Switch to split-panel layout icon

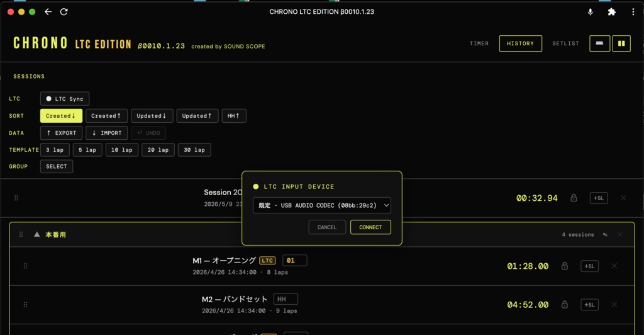click(x=621, y=43)
